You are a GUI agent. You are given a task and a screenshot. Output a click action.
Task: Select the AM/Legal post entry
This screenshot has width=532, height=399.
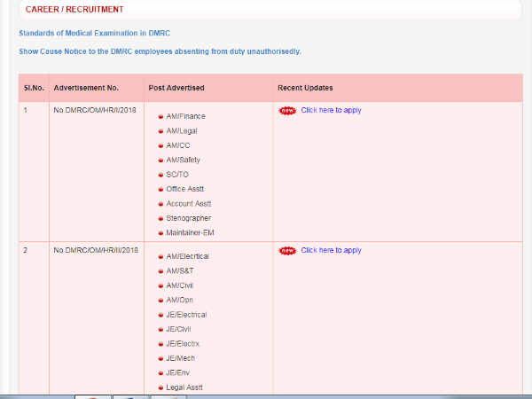click(x=182, y=131)
